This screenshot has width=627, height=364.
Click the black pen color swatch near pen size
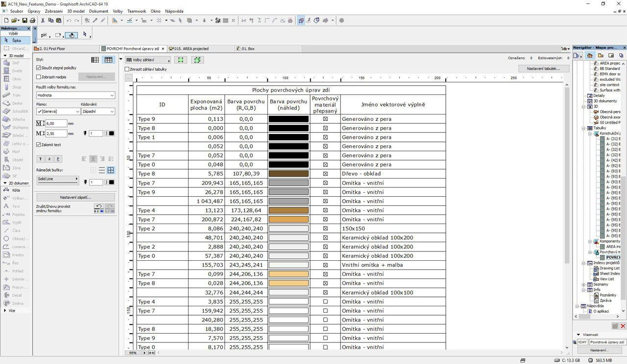click(111, 134)
